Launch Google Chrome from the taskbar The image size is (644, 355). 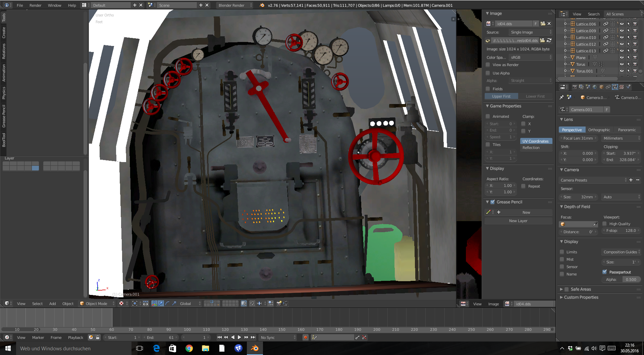[189, 348]
